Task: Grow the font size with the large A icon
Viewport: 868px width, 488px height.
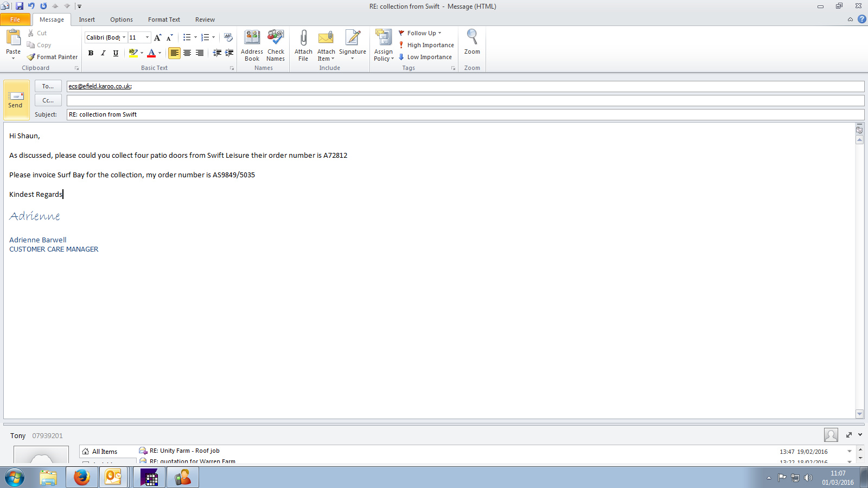Action: click(x=157, y=37)
